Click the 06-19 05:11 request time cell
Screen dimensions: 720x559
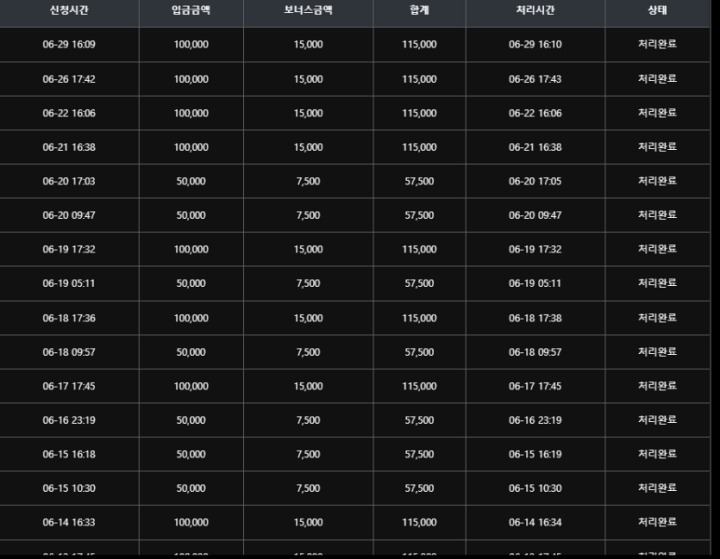coord(69,283)
